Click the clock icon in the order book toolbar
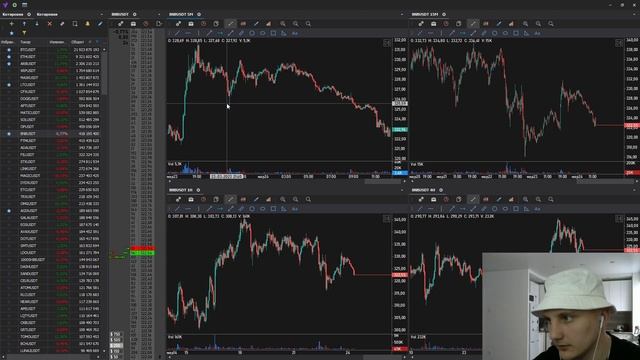The width and height of the screenshot is (640, 360). click(146, 24)
